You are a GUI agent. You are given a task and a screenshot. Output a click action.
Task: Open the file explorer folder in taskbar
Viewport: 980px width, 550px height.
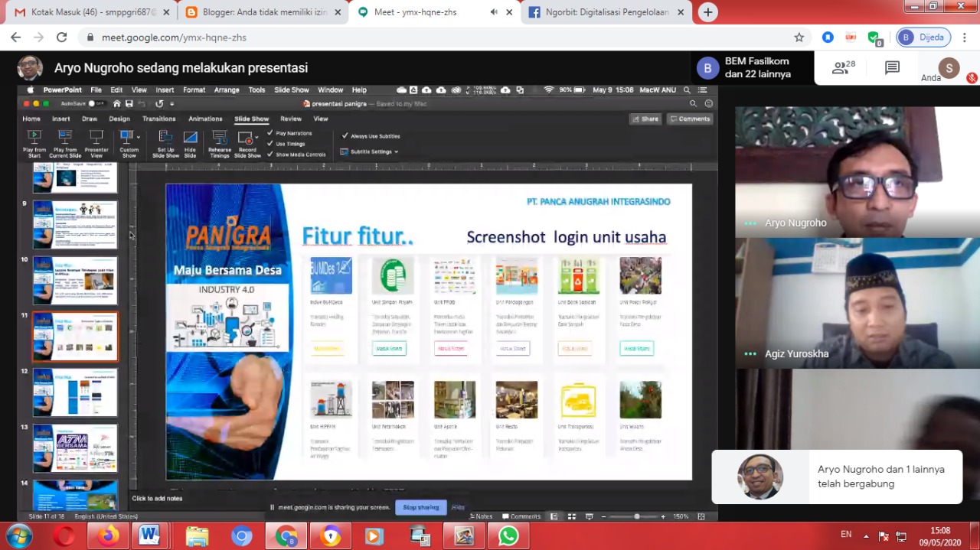pyautogui.click(x=197, y=536)
